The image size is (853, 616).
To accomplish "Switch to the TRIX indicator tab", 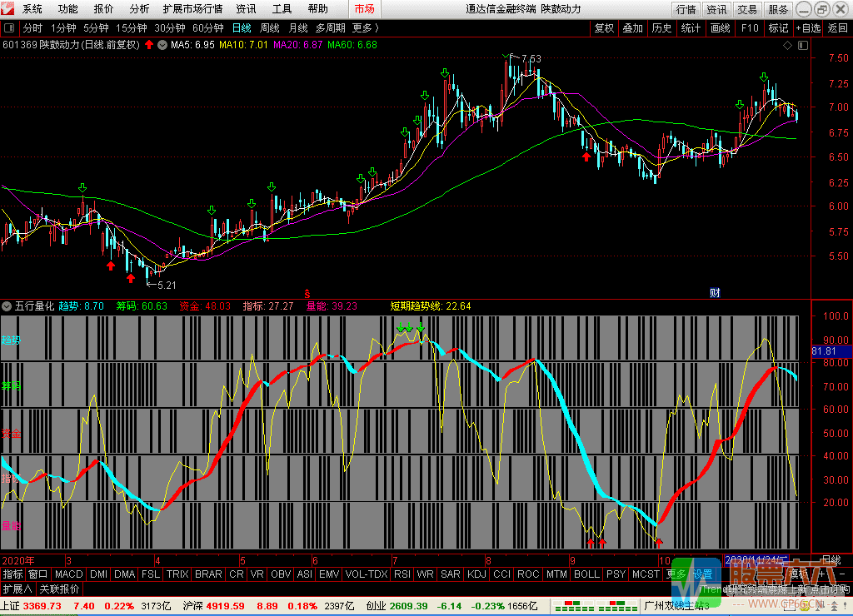I will pyautogui.click(x=177, y=574).
